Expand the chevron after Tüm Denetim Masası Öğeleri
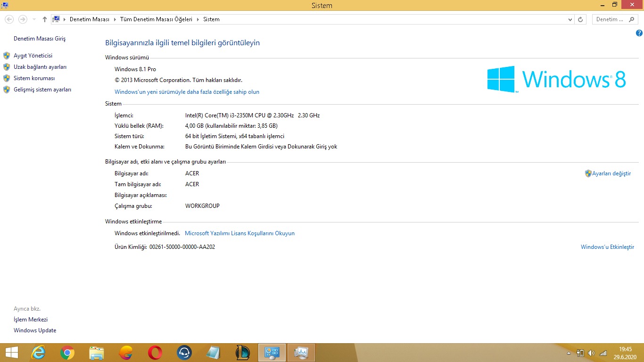The image size is (644, 362). point(198,19)
